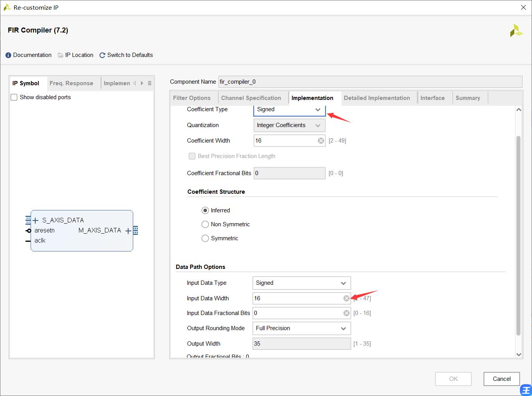This screenshot has height=396, width=532.
Task: Switch to the Filter Options tab
Action: 192,98
